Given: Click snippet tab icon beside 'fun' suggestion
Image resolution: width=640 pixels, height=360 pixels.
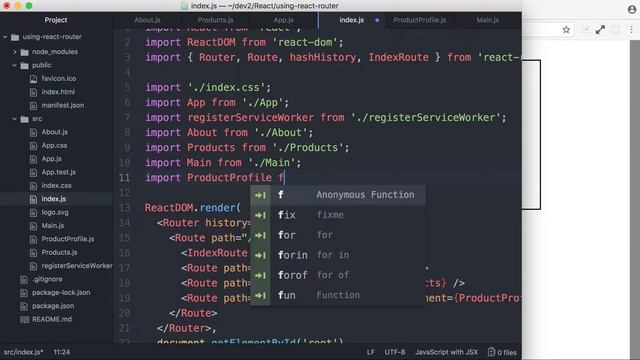Looking at the screenshot, I should coord(260,296).
